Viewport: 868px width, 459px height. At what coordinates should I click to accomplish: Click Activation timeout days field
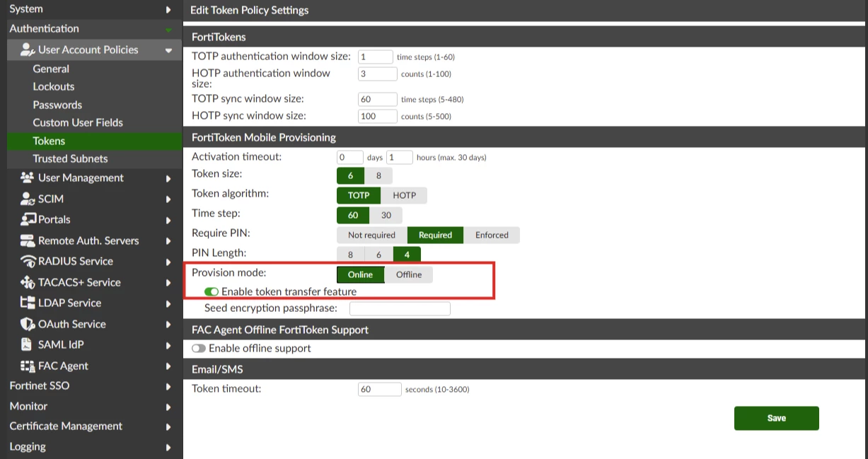pyautogui.click(x=350, y=157)
